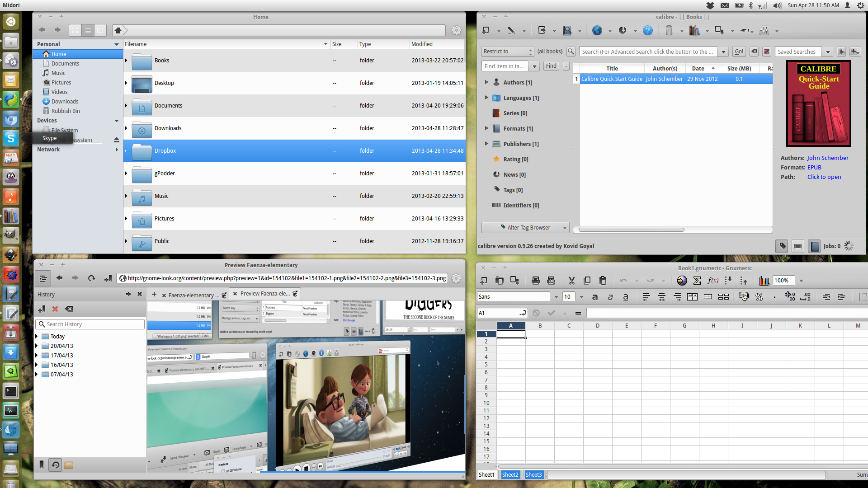Viewport: 868px width, 488px height.
Task: Click Sum sigma icon in Gnumeric toolbar
Action: coord(697,281)
